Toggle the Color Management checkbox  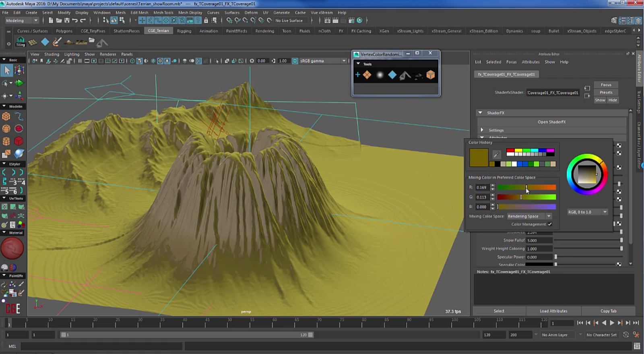pos(550,224)
